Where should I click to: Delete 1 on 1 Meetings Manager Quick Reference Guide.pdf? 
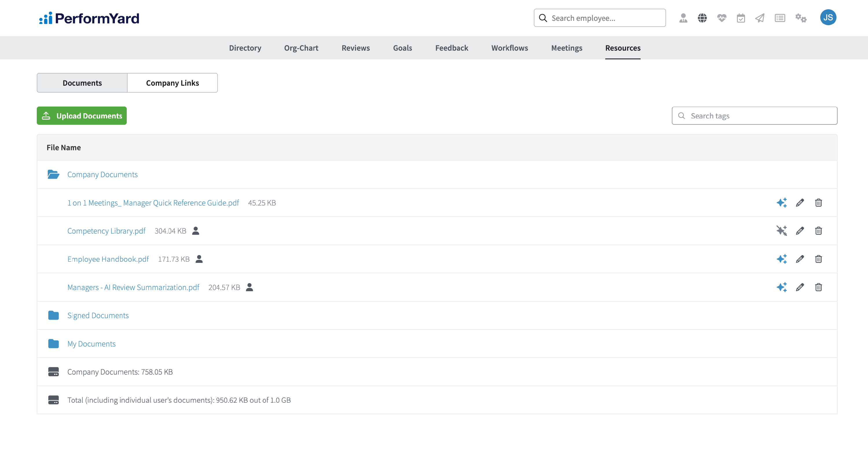[x=818, y=203]
